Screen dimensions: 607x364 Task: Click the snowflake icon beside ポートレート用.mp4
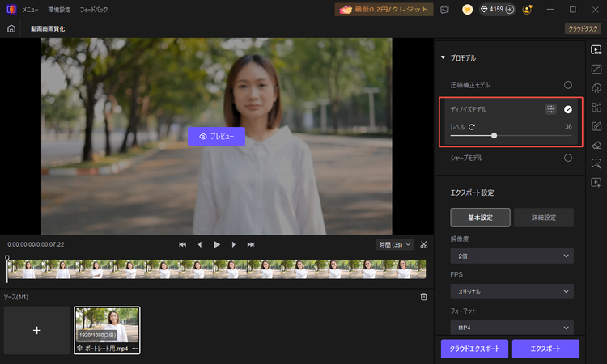(79, 349)
